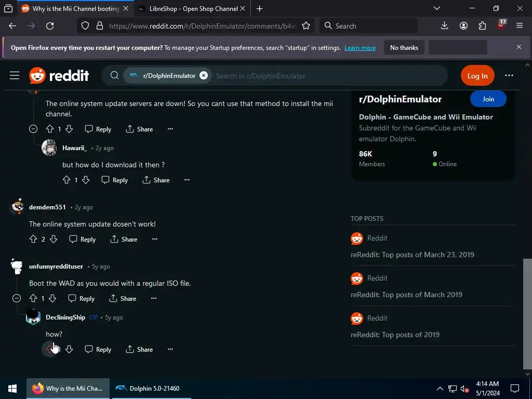Viewport: 532px width, 399px height.
Task: Follow the Learn more link
Action: (x=360, y=48)
